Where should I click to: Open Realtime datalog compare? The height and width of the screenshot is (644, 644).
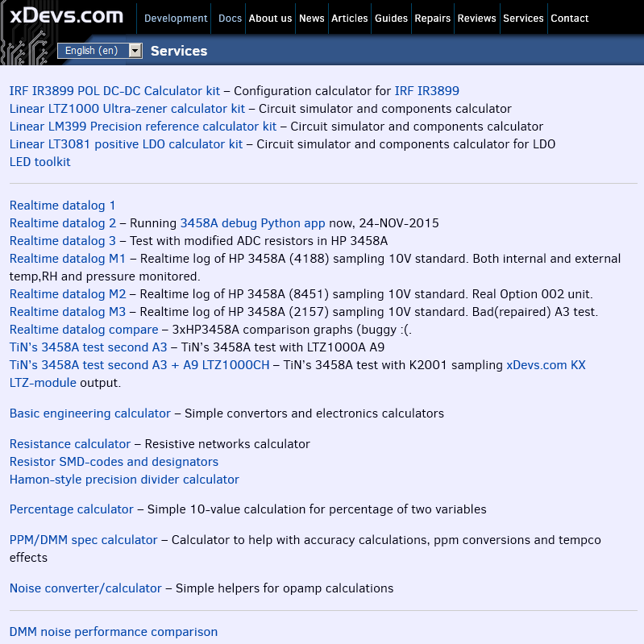click(84, 330)
